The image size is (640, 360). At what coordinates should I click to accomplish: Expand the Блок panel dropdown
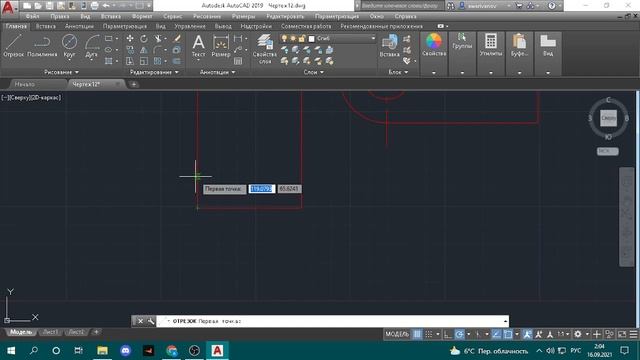click(x=398, y=72)
